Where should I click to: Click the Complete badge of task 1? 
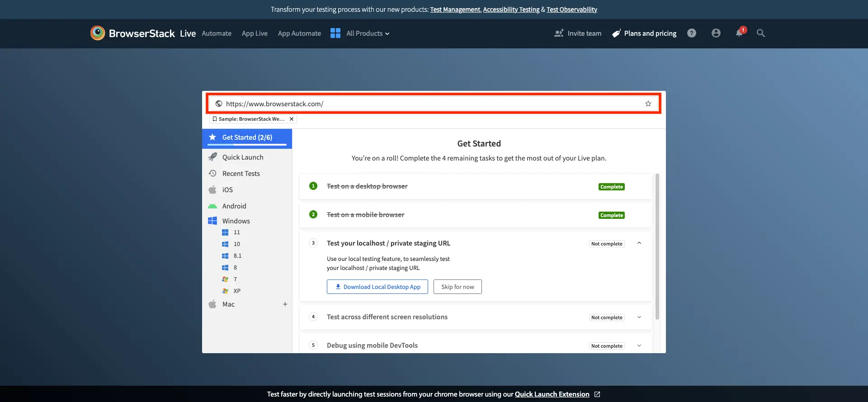(x=611, y=187)
